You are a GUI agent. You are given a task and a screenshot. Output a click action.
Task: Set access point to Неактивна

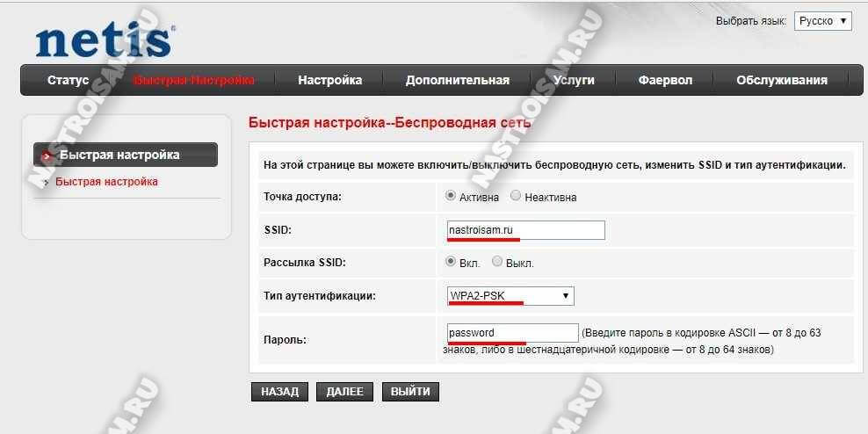click(516, 196)
